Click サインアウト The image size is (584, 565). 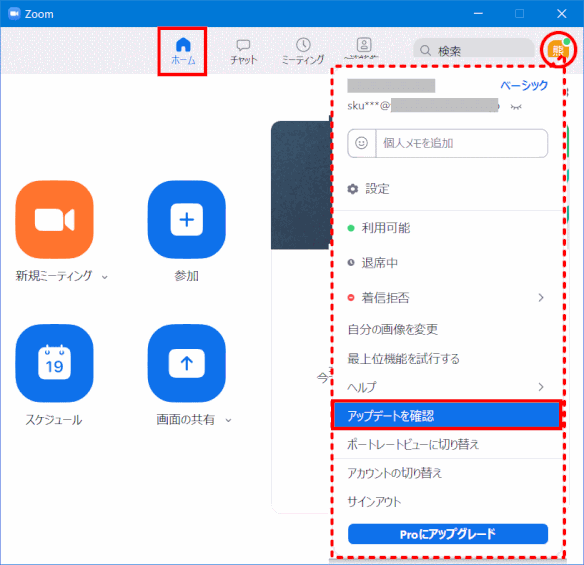click(447, 502)
